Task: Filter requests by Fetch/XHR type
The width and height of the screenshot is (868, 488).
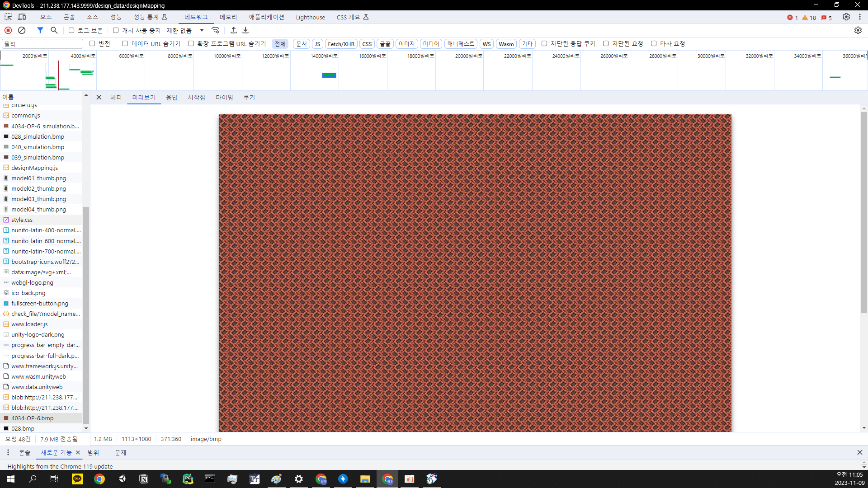Action: click(x=341, y=44)
